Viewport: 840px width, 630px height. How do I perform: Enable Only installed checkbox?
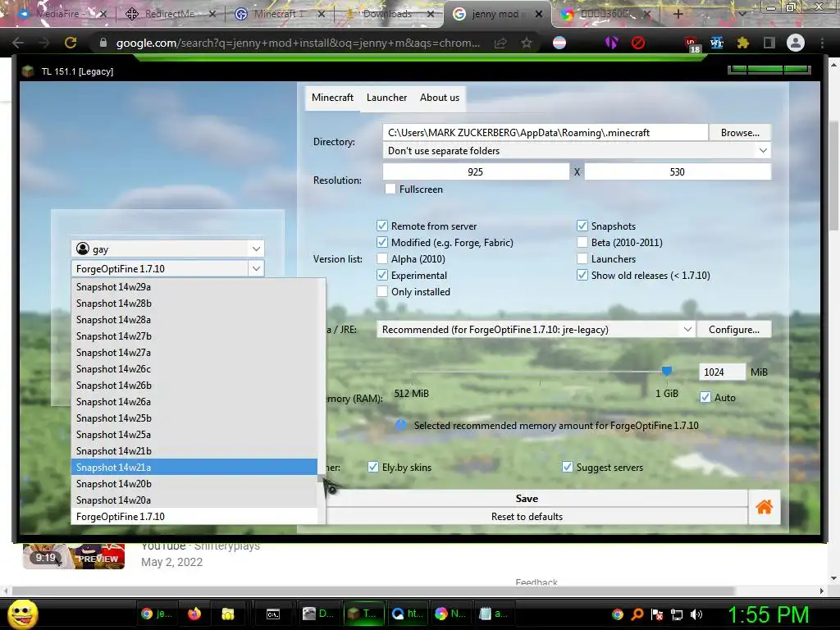pyautogui.click(x=382, y=291)
